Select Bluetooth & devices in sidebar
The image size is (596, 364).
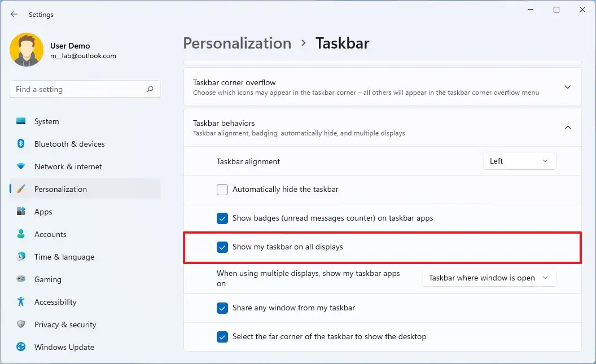(x=69, y=144)
